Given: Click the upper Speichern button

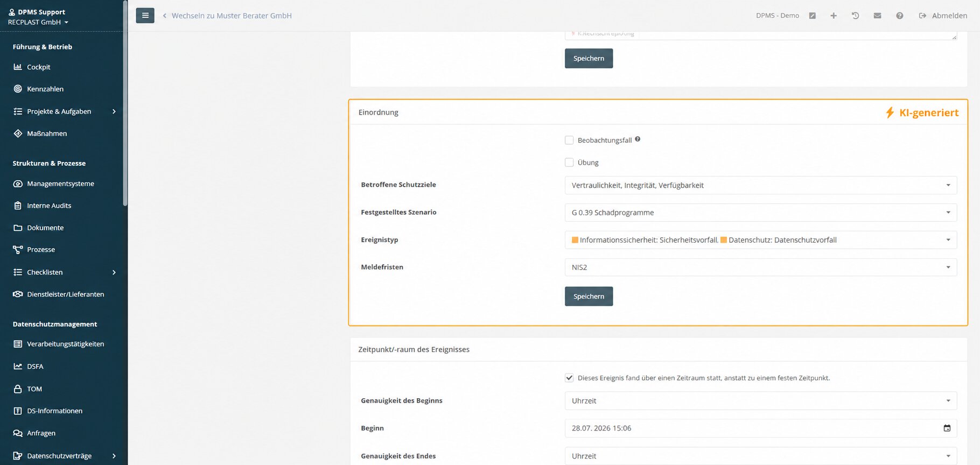Looking at the screenshot, I should pyautogui.click(x=589, y=59).
